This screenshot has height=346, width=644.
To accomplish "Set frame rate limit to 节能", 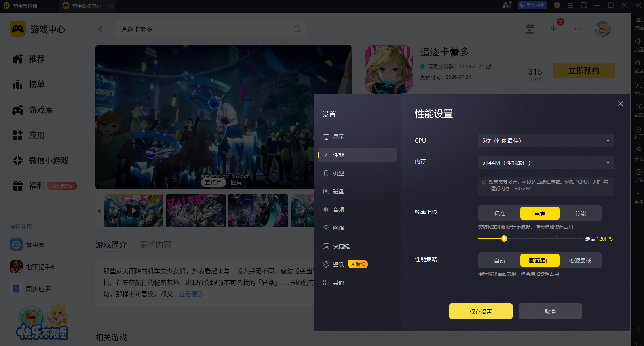I will coord(580,214).
